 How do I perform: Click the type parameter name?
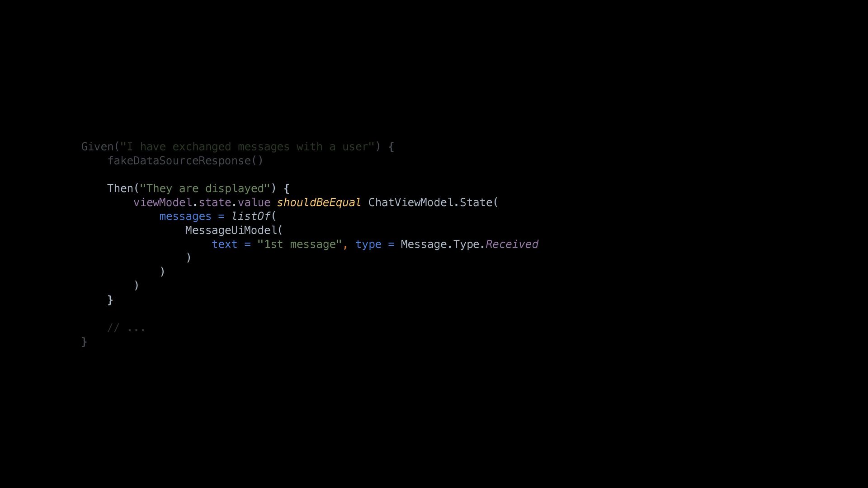pos(368,244)
